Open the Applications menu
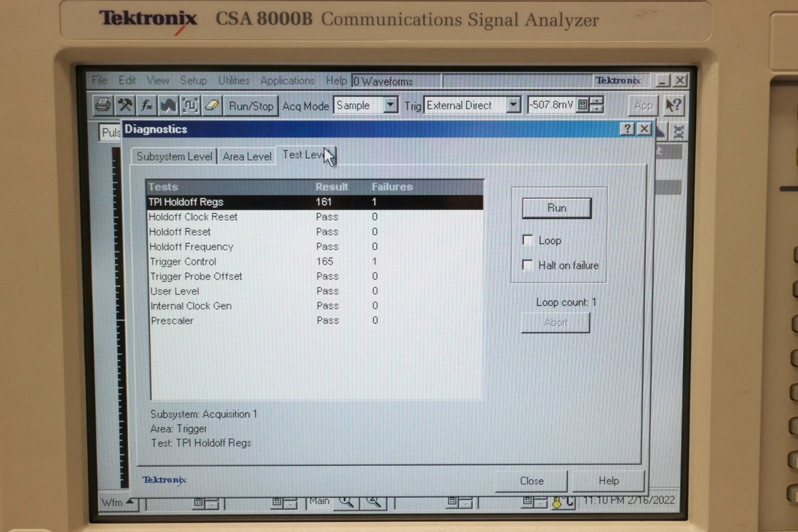 pos(287,80)
